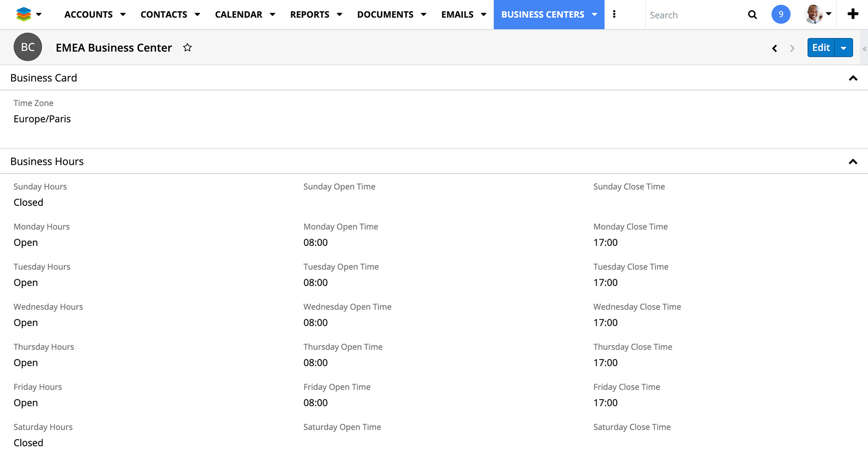
Task: Click the search magnifier icon
Action: tap(752, 15)
